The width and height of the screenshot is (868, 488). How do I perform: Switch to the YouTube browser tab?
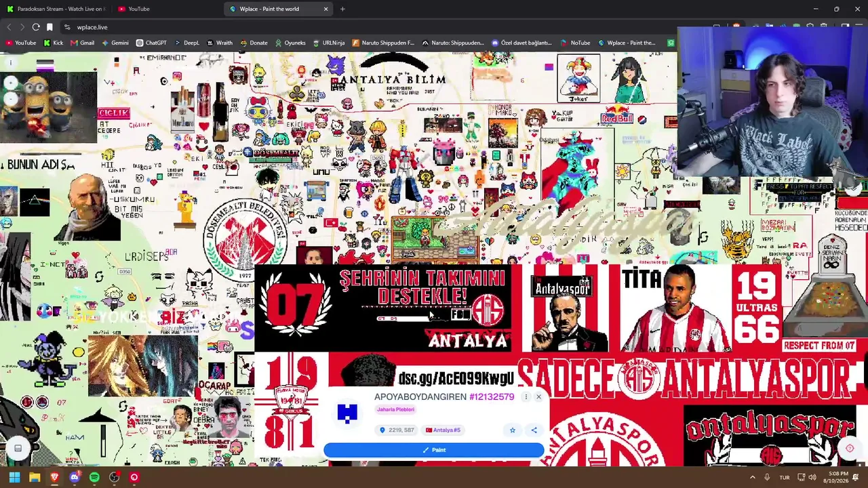click(167, 9)
